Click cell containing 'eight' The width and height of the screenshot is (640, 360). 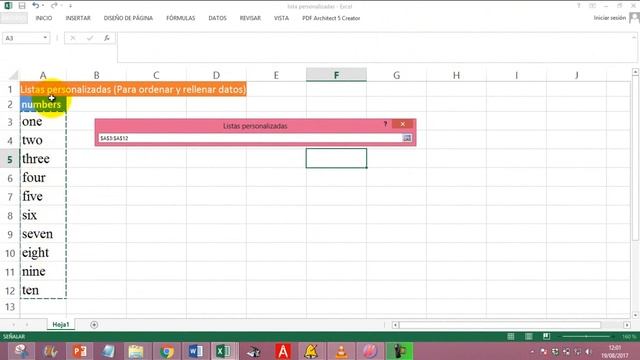[x=43, y=253]
